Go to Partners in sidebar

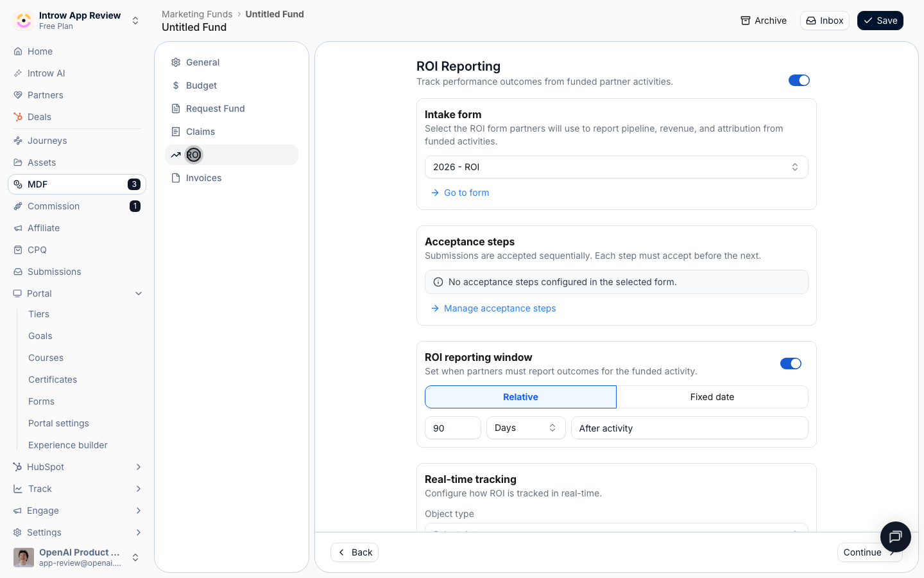[x=77, y=95]
